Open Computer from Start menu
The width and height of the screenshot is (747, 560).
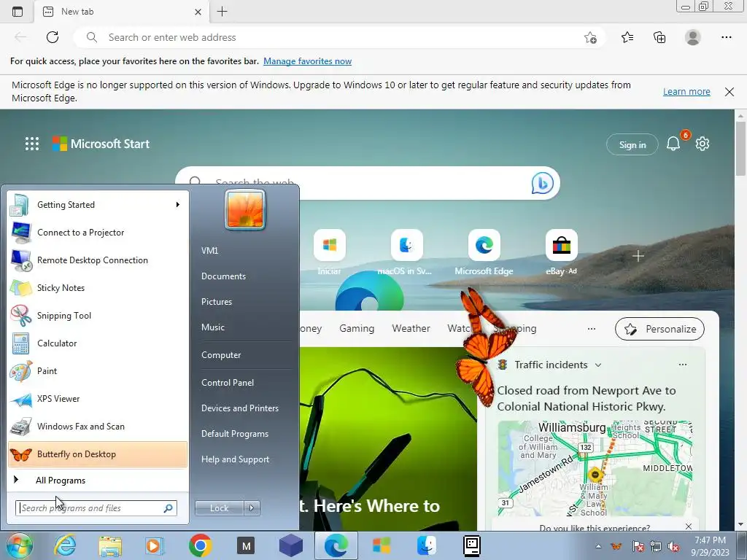[x=221, y=355]
